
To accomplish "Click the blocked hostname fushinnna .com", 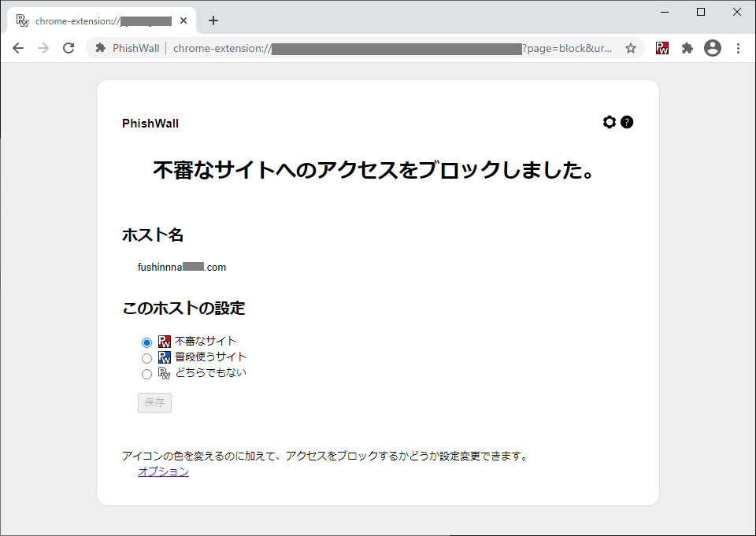I will pos(182,267).
